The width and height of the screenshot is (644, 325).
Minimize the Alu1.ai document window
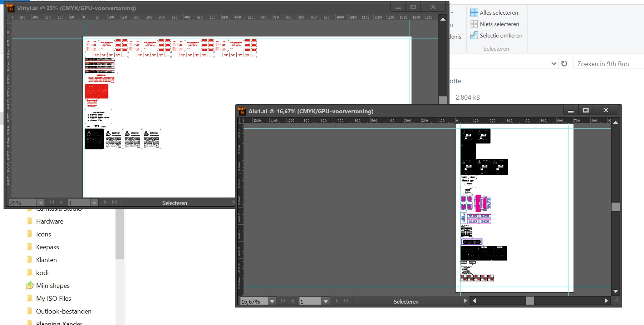571,110
